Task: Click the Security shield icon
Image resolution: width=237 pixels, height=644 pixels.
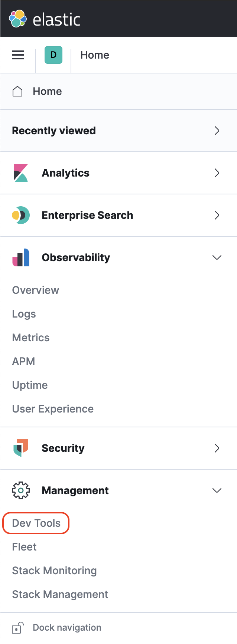Action: [x=20, y=448]
